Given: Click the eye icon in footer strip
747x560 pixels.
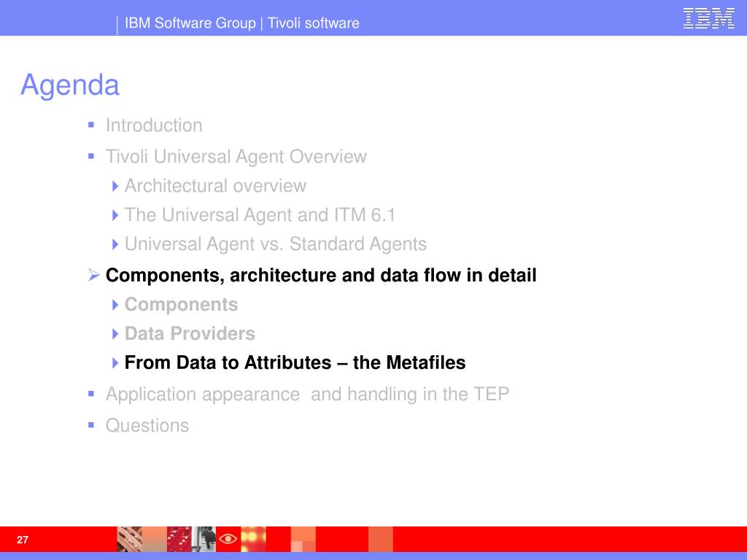Looking at the screenshot, I should coord(228,539).
